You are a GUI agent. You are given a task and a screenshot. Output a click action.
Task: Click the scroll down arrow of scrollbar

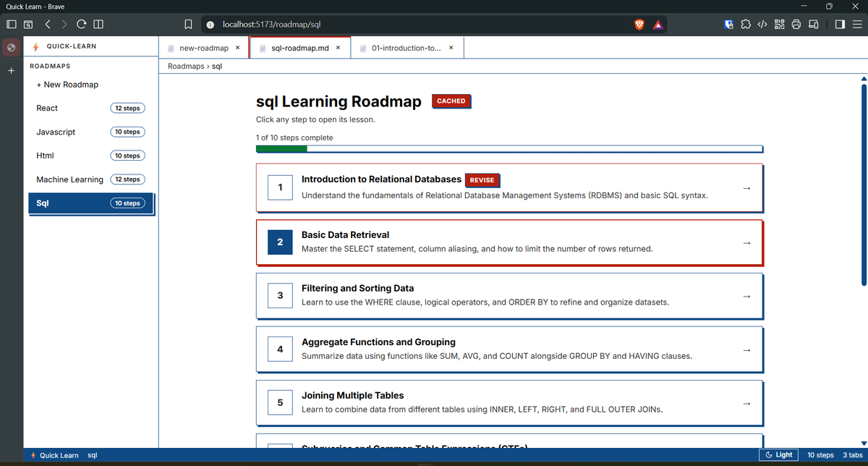pos(862,443)
